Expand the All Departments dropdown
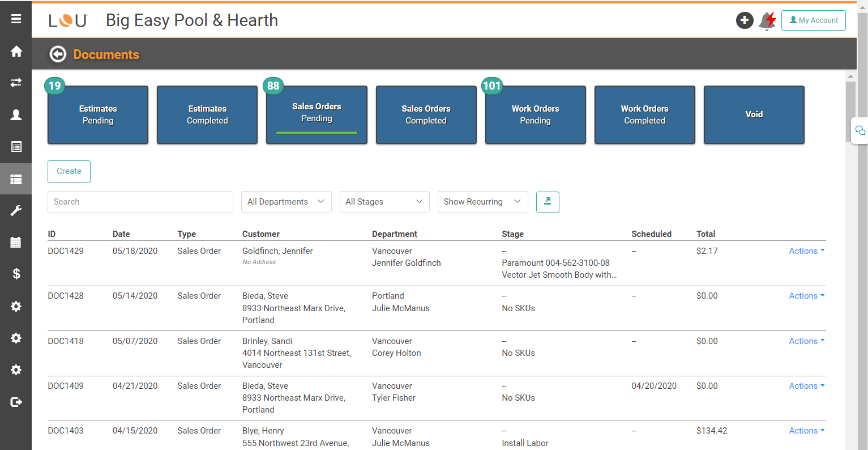 pyautogui.click(x=286, y=202)
